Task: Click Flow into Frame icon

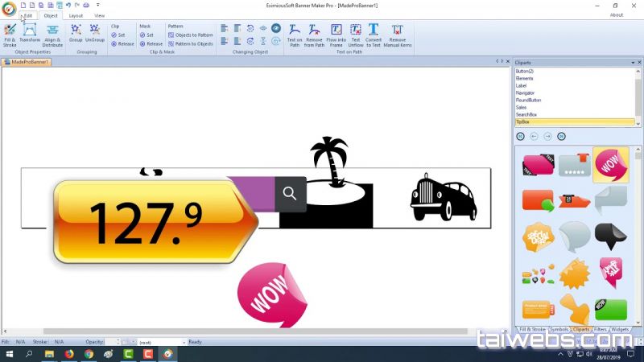Action: point(336,33)
